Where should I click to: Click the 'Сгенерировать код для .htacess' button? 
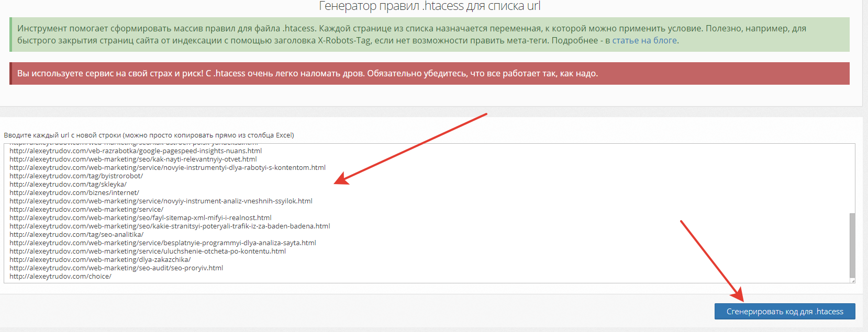tap(784, 312)
